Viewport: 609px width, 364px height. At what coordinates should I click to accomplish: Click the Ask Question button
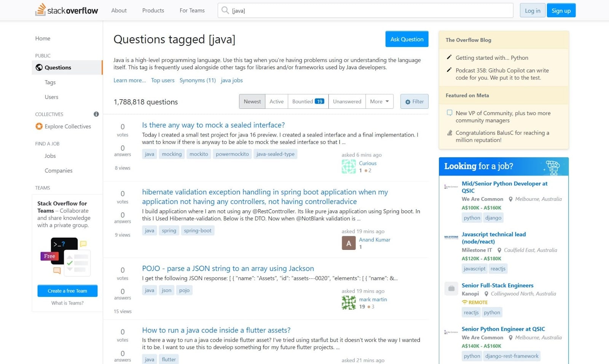coord(407,39)
